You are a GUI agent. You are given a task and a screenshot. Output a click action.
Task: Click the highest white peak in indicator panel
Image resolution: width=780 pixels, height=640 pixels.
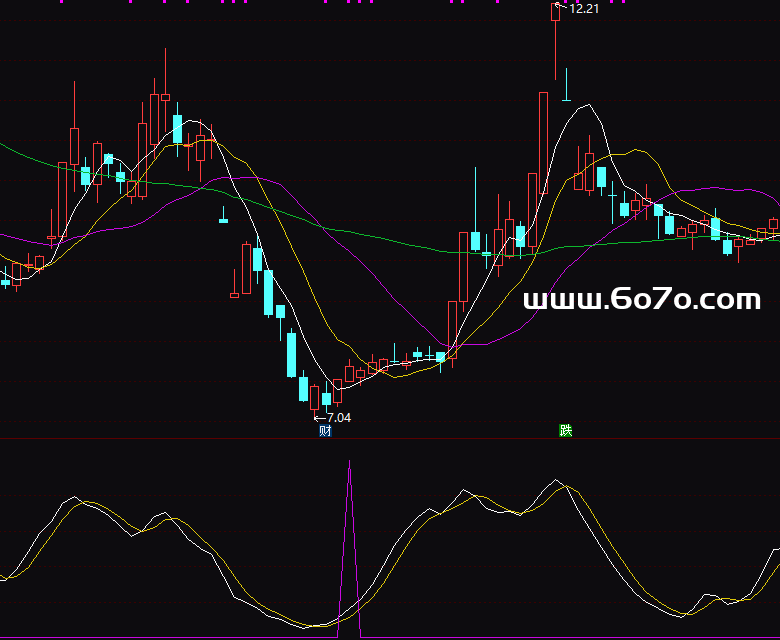click(555, 482)
